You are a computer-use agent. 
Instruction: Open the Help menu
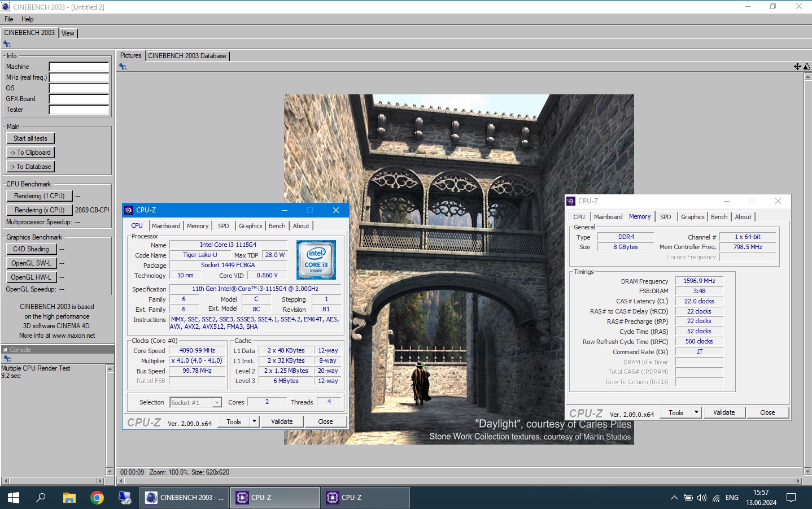pos(27,19)
